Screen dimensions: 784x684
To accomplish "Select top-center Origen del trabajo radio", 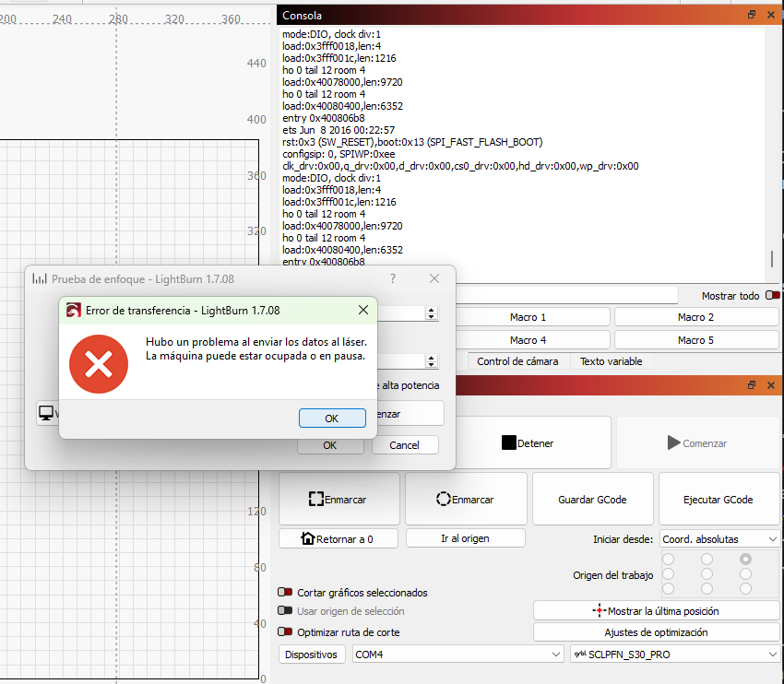I will [x=707, y=559].
